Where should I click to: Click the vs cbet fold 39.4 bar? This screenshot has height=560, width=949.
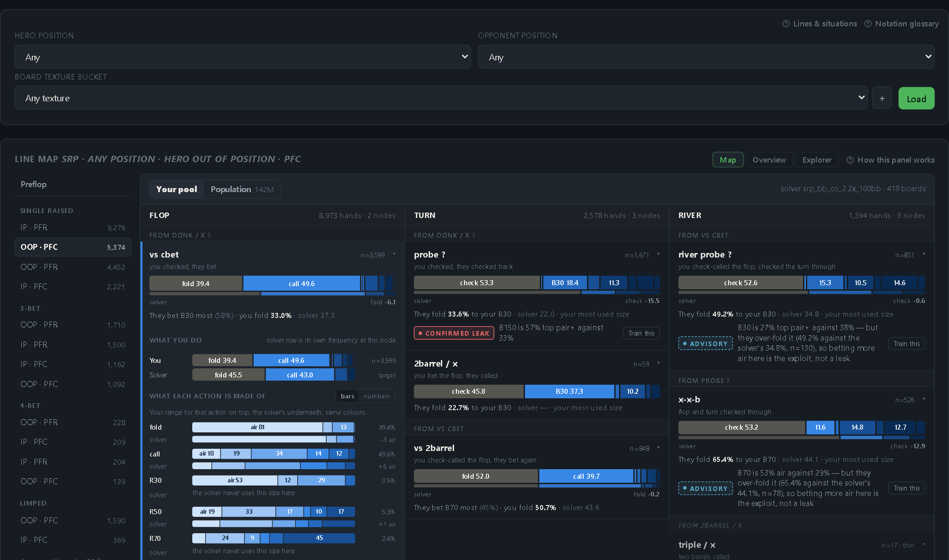point(196,283)
